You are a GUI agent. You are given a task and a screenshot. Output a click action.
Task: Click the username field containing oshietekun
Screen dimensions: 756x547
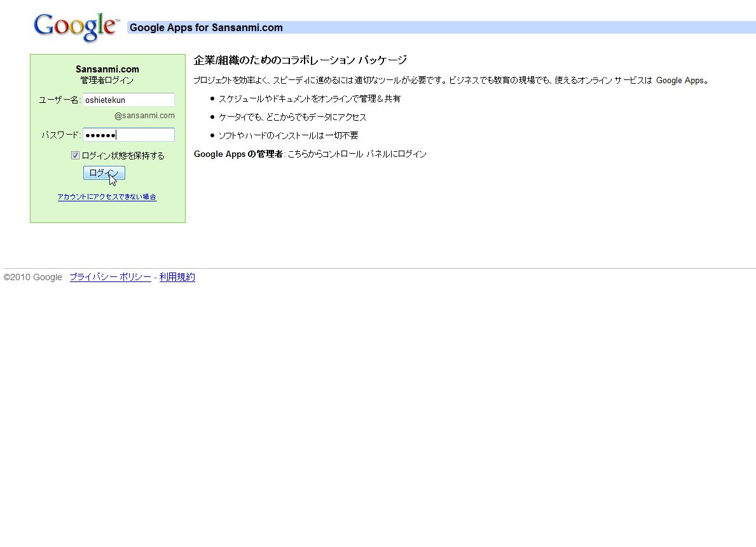pos(128,100)
